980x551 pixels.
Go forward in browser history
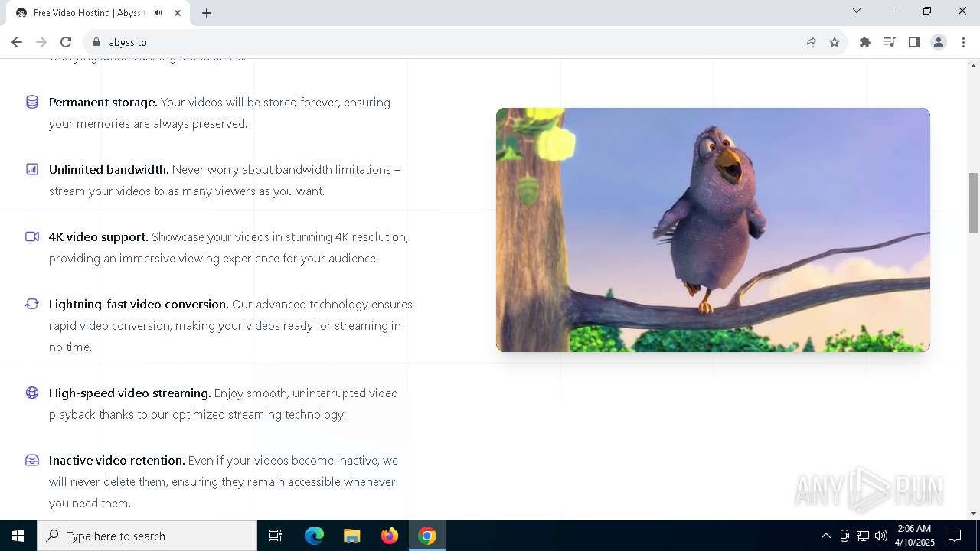coord(41,42)
